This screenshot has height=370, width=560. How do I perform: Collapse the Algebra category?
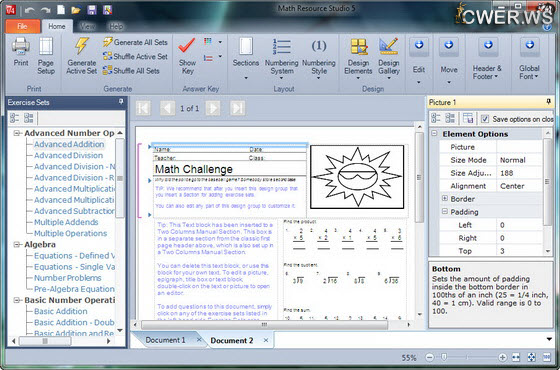tap(16, 245)
